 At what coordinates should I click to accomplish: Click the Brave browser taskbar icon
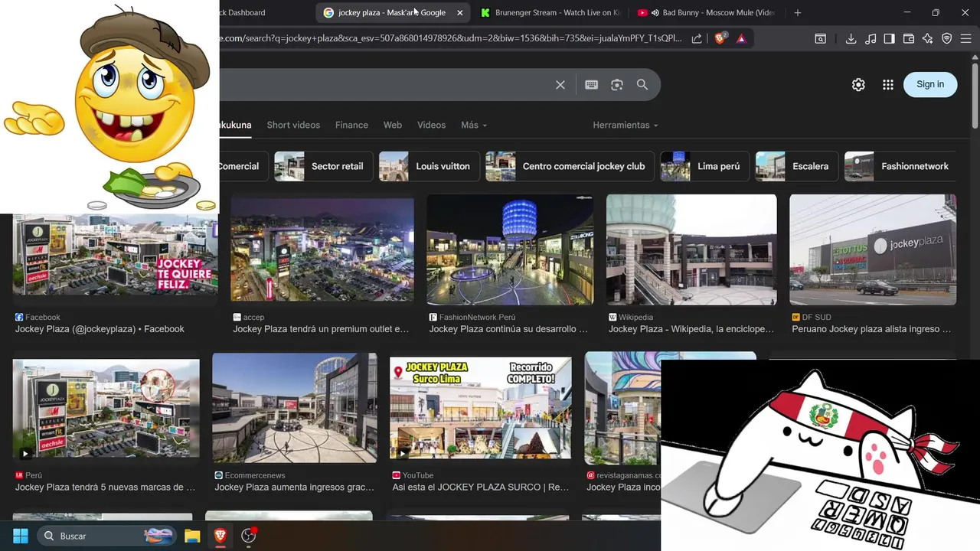click(220, 536)
